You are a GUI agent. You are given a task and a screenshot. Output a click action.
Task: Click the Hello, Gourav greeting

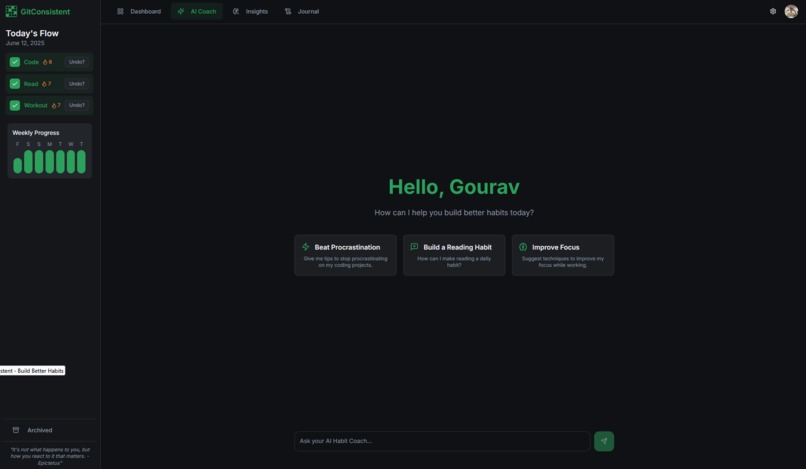click(x=454, y=187)
